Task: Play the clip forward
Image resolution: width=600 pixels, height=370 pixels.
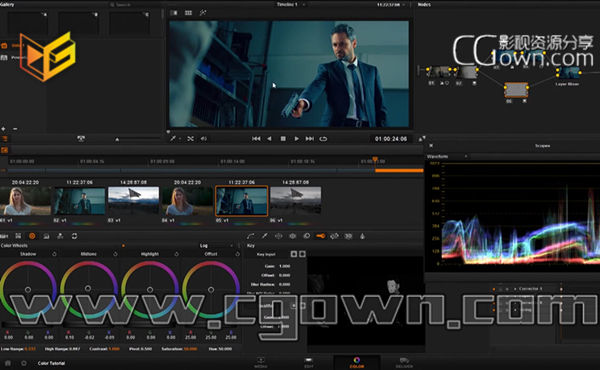Action: pyautogui.click(x=297, y=139)
